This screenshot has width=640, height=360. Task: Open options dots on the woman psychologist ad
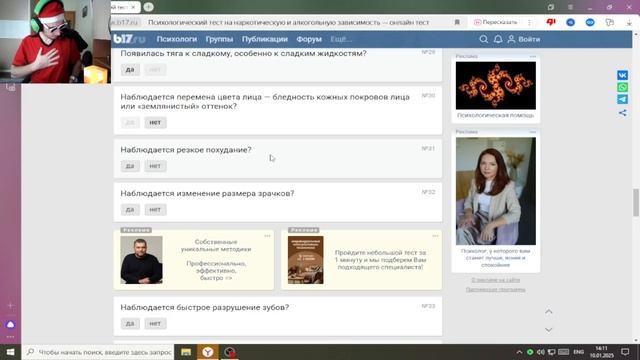(533, 132)
